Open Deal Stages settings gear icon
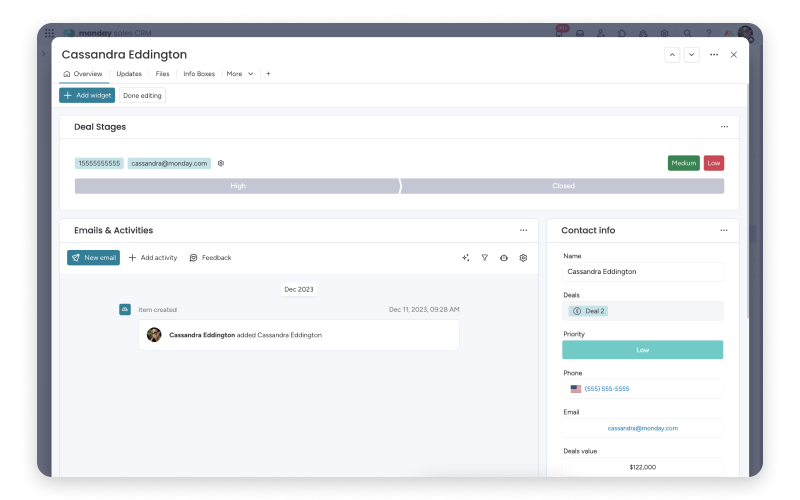800x500 pixels. (x=221, y=163)
